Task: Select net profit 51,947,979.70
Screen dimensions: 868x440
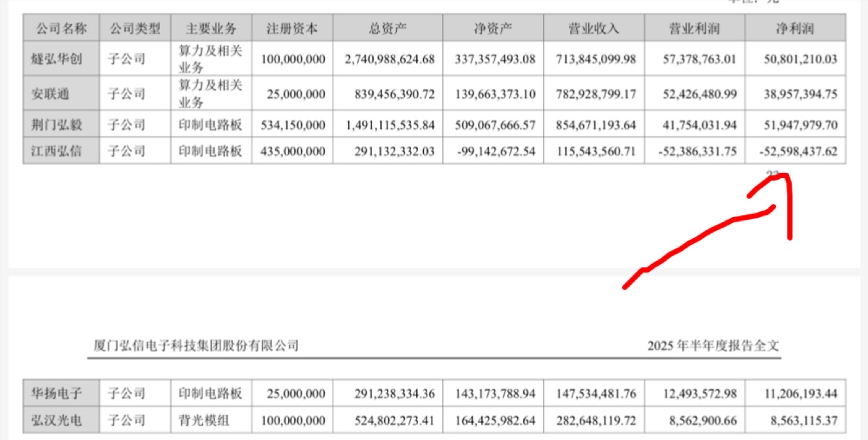Action: click(800, 125)
